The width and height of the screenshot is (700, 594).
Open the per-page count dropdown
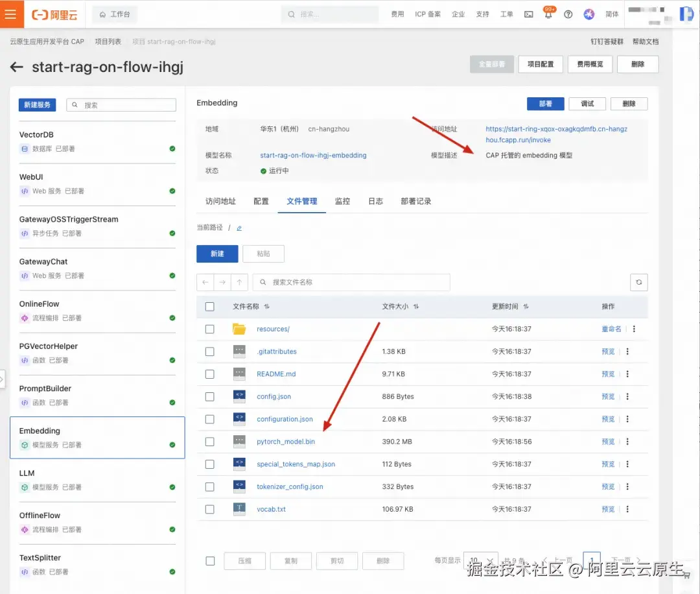480,560
